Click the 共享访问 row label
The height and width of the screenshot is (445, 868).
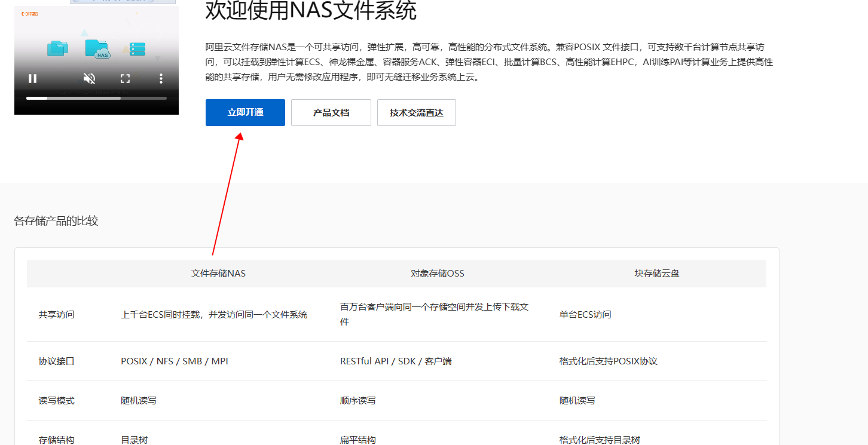click(x=57, y=314)
